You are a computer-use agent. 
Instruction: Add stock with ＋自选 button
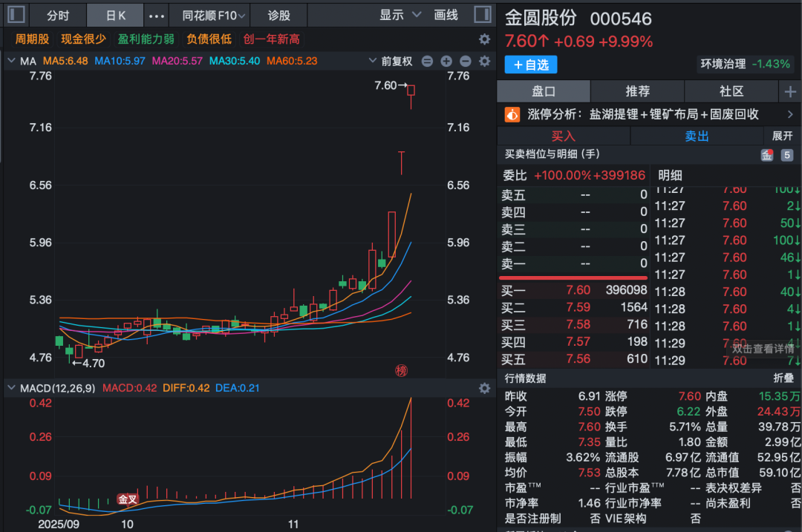(530, 65)
